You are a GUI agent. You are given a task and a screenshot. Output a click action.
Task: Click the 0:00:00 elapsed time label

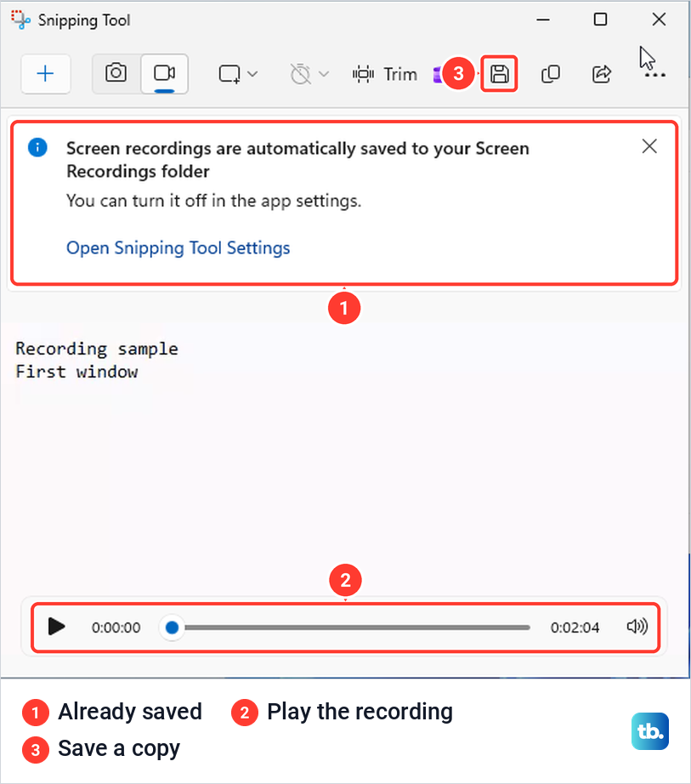[x=116, y=628]
